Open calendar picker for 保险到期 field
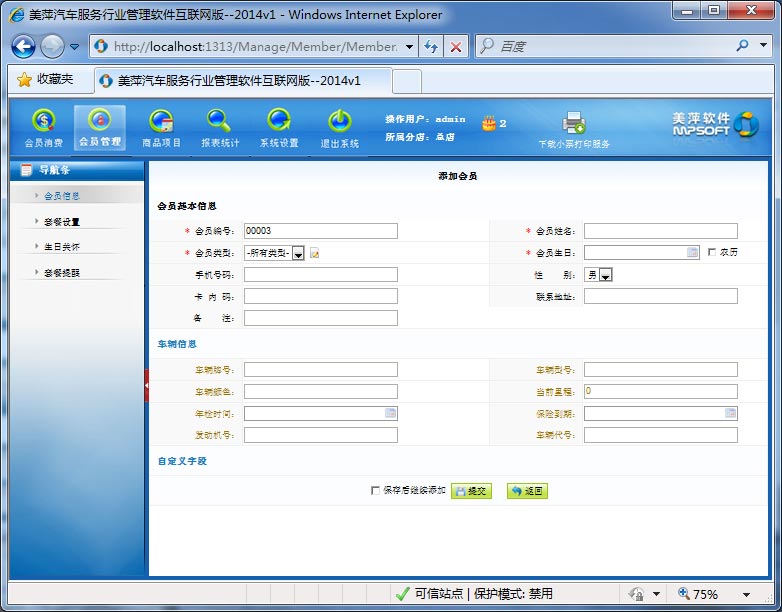 pyautogui.click(x=730, y=413)
